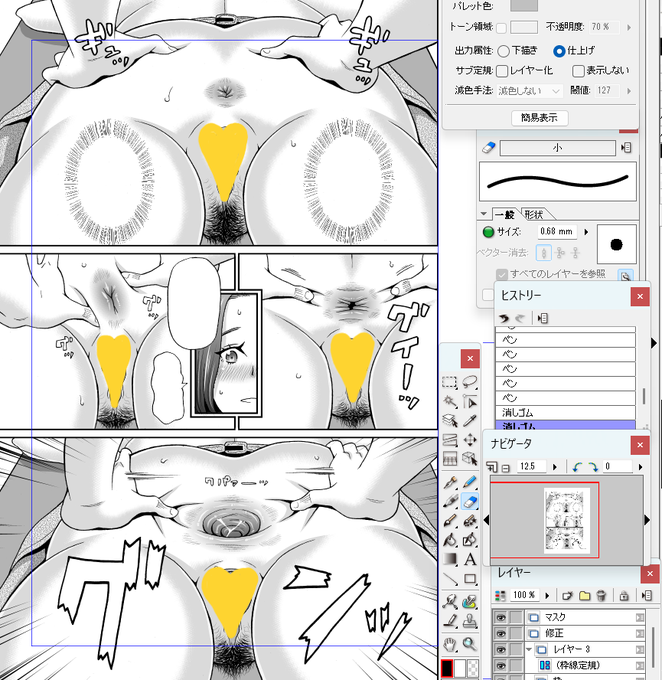662x680 pixels.
Task: Click the パレット色 gray color swatch
Action: click(524, 5)
